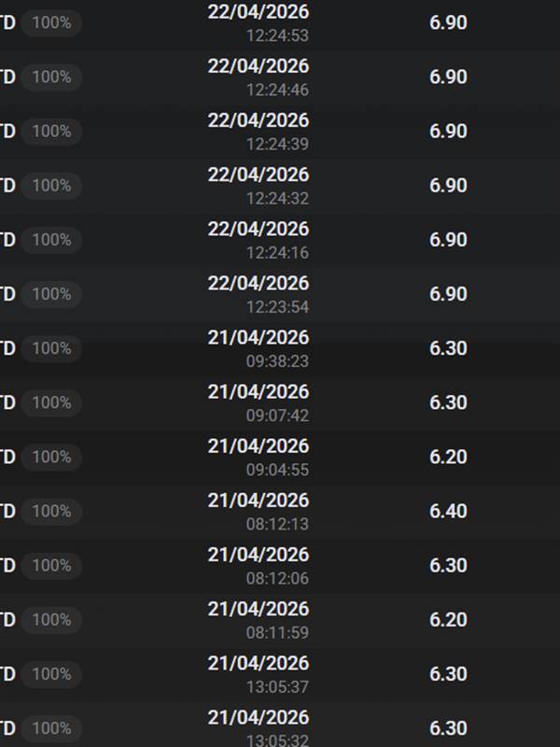Click the 100% badge in the 12:23:54 row
This screenshot has height=747, width=560.
click(x=51, y=294)
